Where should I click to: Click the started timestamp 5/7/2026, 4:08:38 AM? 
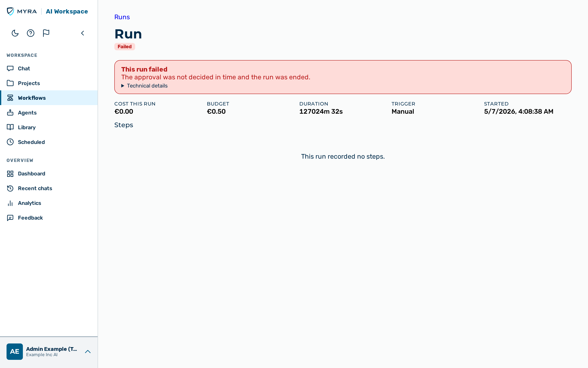point(519,111)
